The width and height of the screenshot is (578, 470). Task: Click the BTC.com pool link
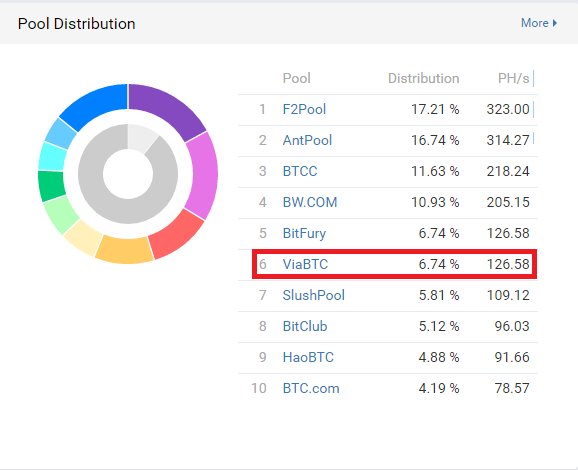tap(311, 388)
